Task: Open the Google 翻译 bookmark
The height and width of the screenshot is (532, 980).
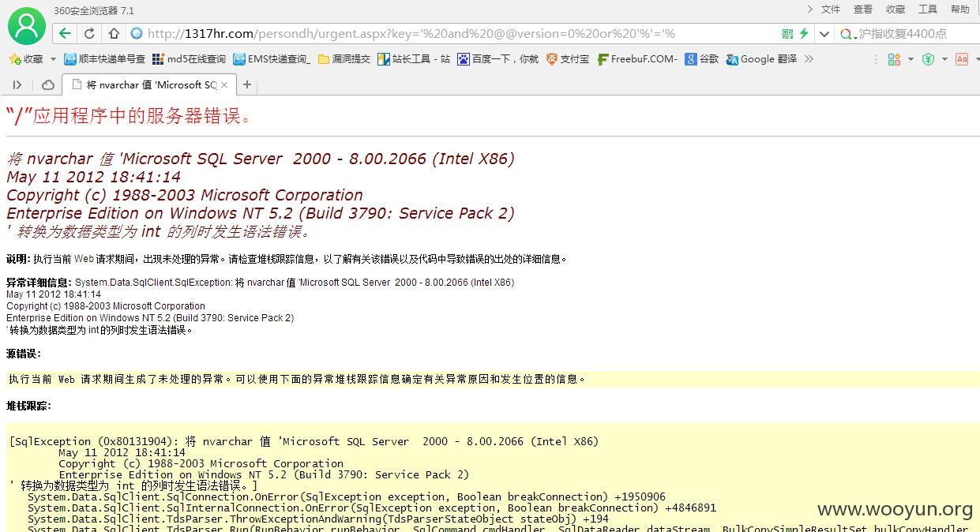Action: (761, 59)
